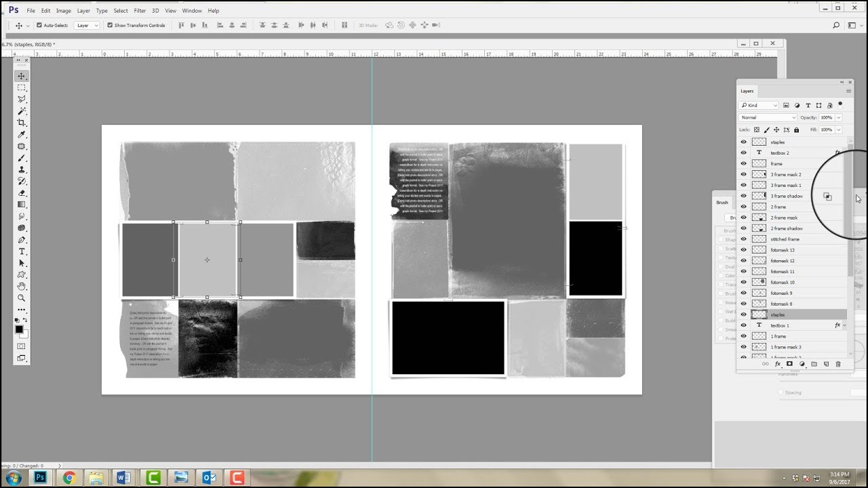Select the 2 frame shadow layer
This screenshot has height=488, width=868.
(x=792, y=228)
